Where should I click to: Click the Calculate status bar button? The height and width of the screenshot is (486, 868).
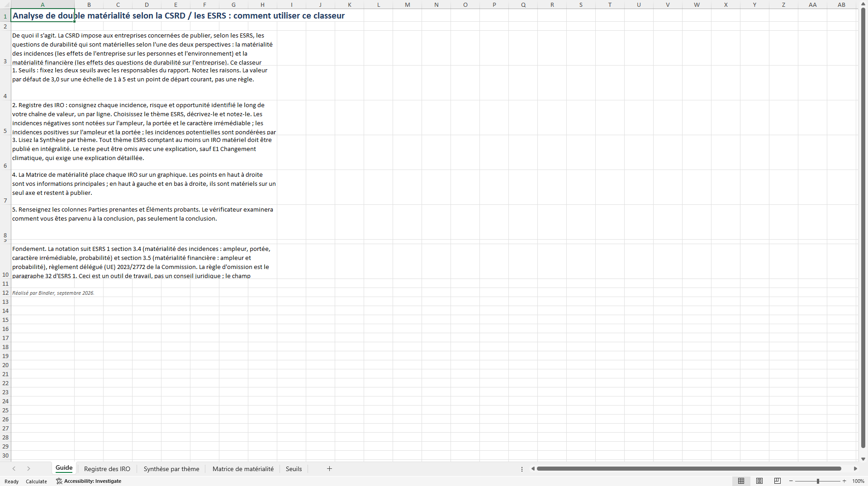coord(36,481)
